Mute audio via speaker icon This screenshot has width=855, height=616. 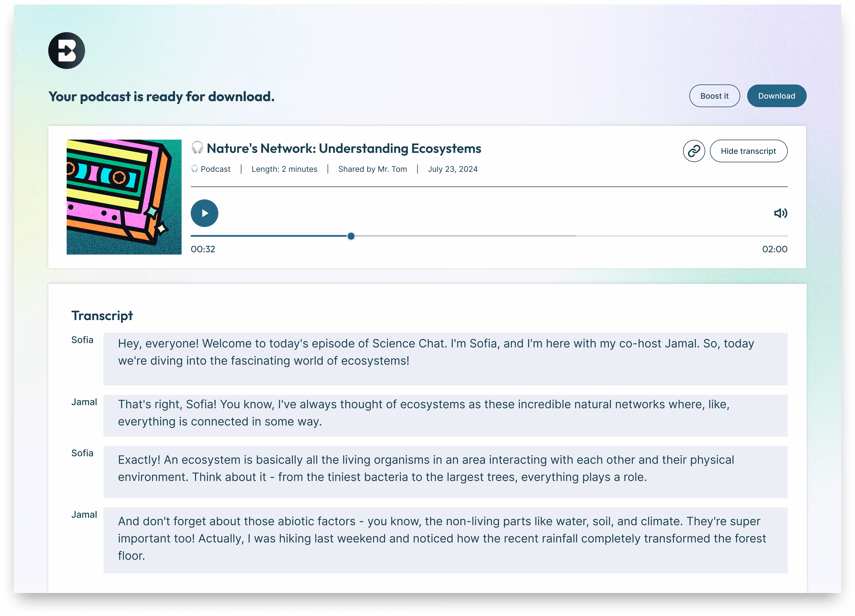tap(780, 213)
